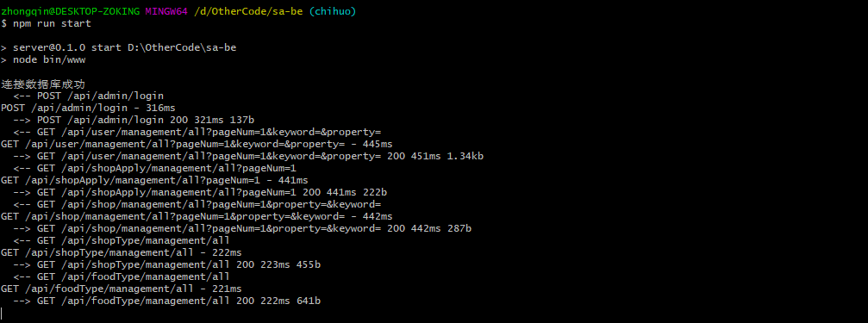Click the shopApply response 200 441ms 222b line

pyautogui.click(x=200, y=192)
